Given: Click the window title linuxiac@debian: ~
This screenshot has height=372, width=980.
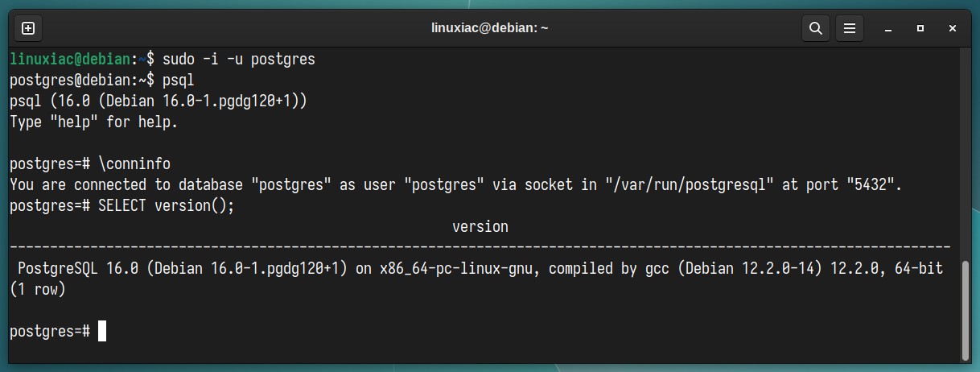Looking at the screenshot, I should [490, 28].
